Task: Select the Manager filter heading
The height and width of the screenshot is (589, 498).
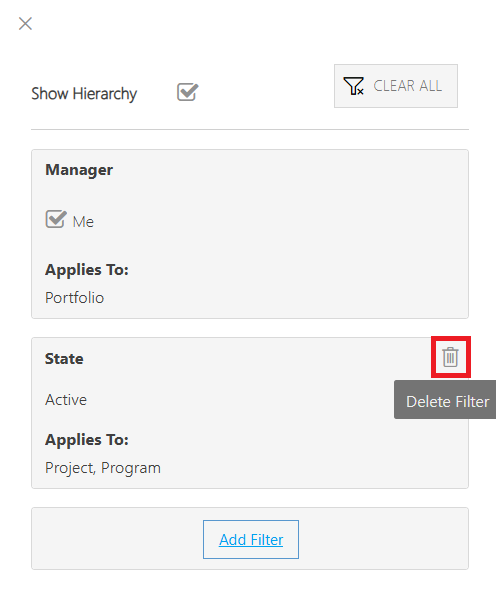Action: tap(79, 170)
